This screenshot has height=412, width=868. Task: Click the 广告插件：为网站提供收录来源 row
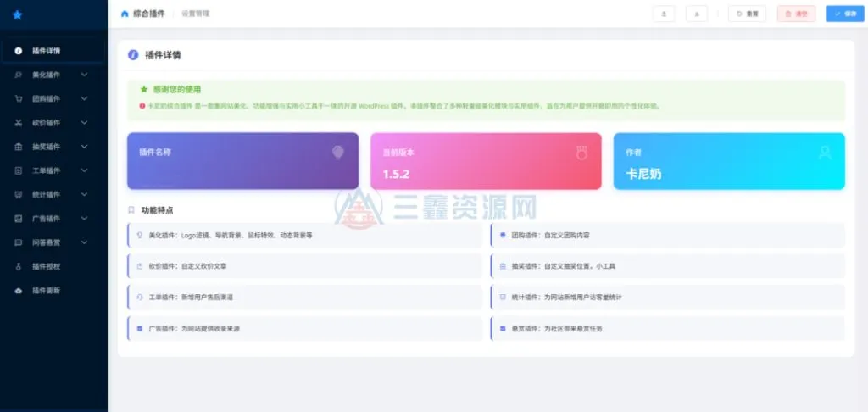click(x=304, y=328)
